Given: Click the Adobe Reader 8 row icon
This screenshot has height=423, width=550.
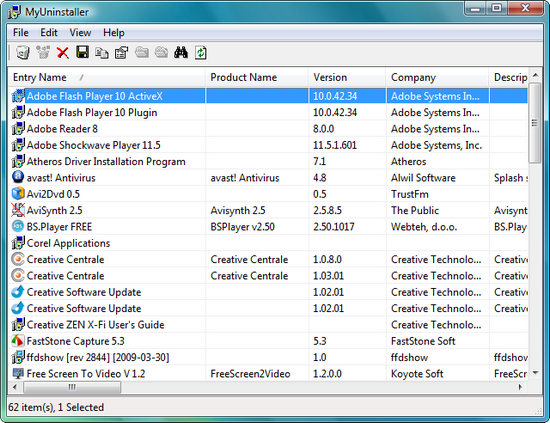Looking at the screenshot, I should 18,128.
